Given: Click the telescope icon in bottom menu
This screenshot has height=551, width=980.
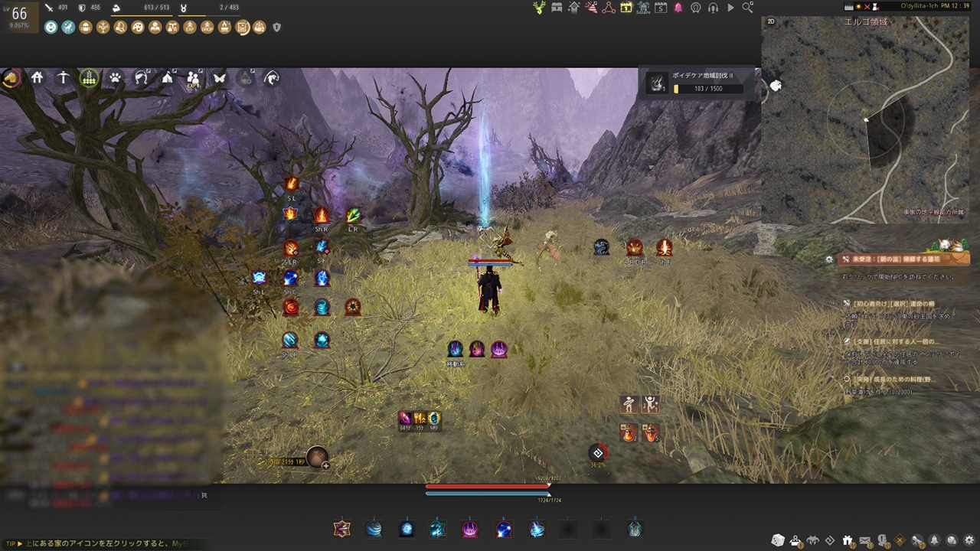Looking at the screenshot, I should click(917, 540).
